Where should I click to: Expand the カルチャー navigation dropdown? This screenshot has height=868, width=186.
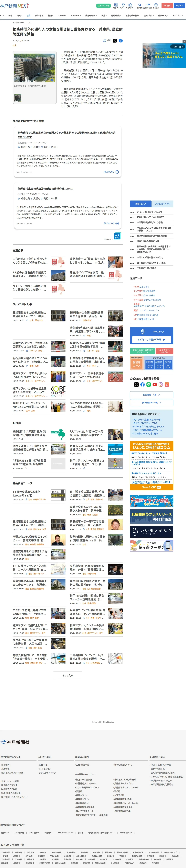pos(76,15)
